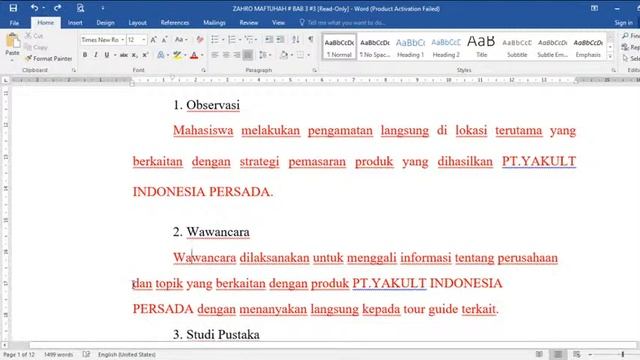Viewport: 640px width, 360px height.
Task: Apply subscript formatting
Action: click(135, 55)
